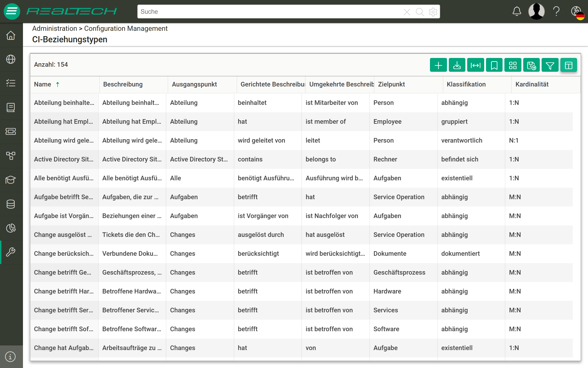Open the document sidebar icon
Screen dimensions: 588x368
(11, 107)
